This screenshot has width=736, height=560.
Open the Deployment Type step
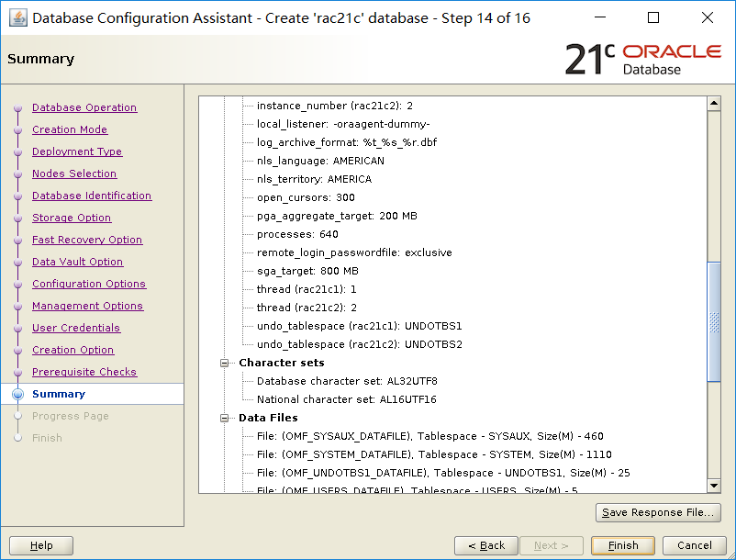[77, 151]
